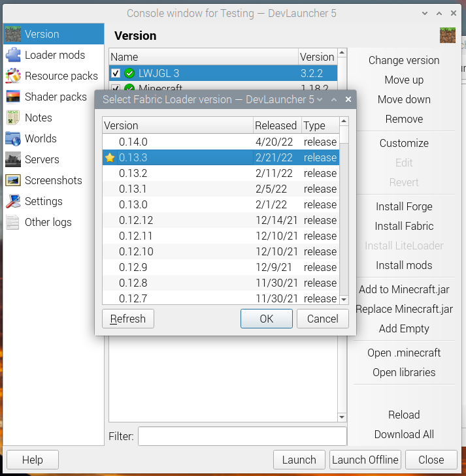The height and width of the screenshot is (476, 466).
Task: Show the Screenshots page
Action: click(x=53, y=180)
